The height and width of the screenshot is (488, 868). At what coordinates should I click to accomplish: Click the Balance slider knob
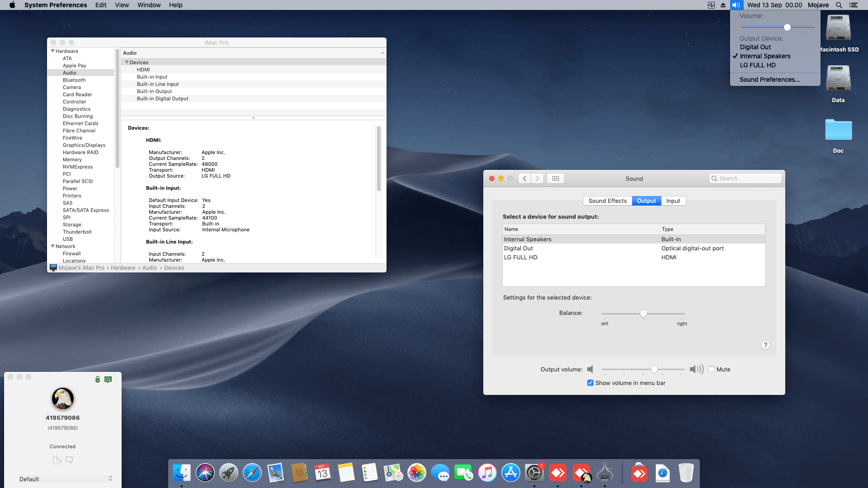click(643, 314)
